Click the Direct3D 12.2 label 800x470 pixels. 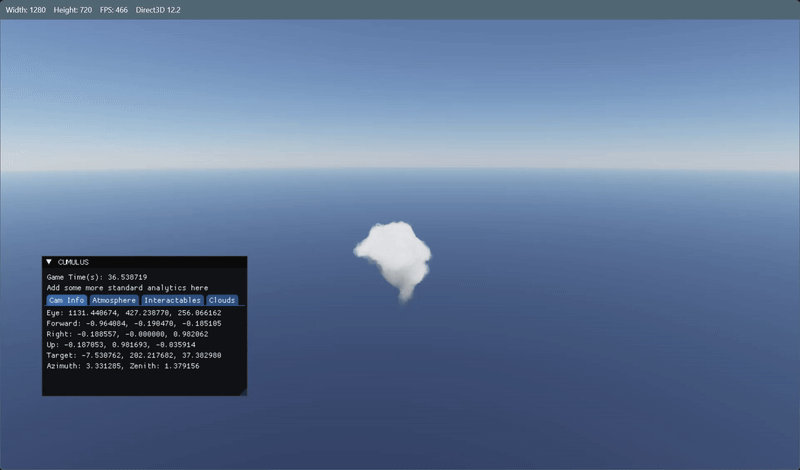158,10
